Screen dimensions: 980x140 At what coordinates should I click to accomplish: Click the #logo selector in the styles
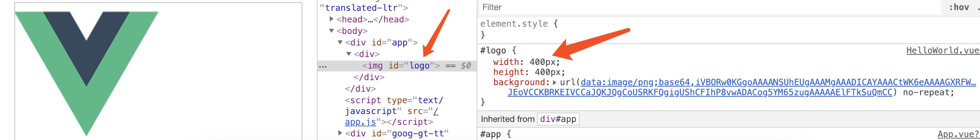click(493, 50)
